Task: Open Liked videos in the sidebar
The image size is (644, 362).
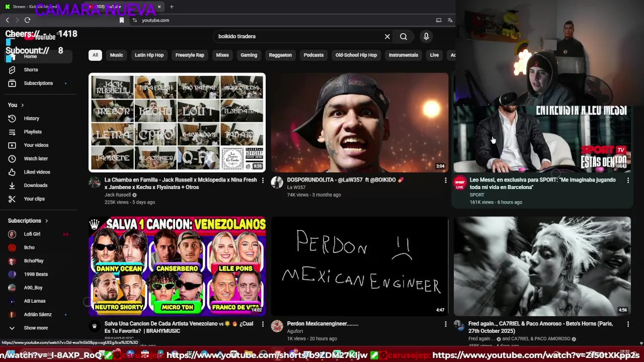Action: [x=36, y=172]
